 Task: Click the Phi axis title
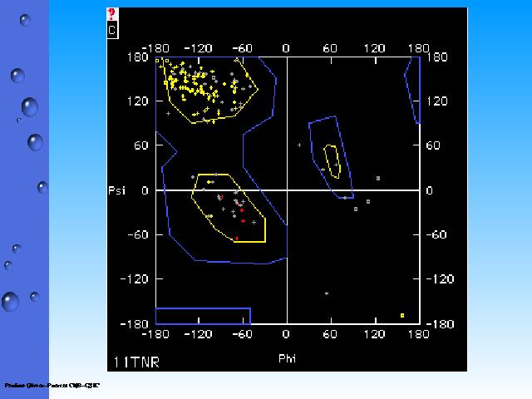pyautogui.click(x=286, y=359)
